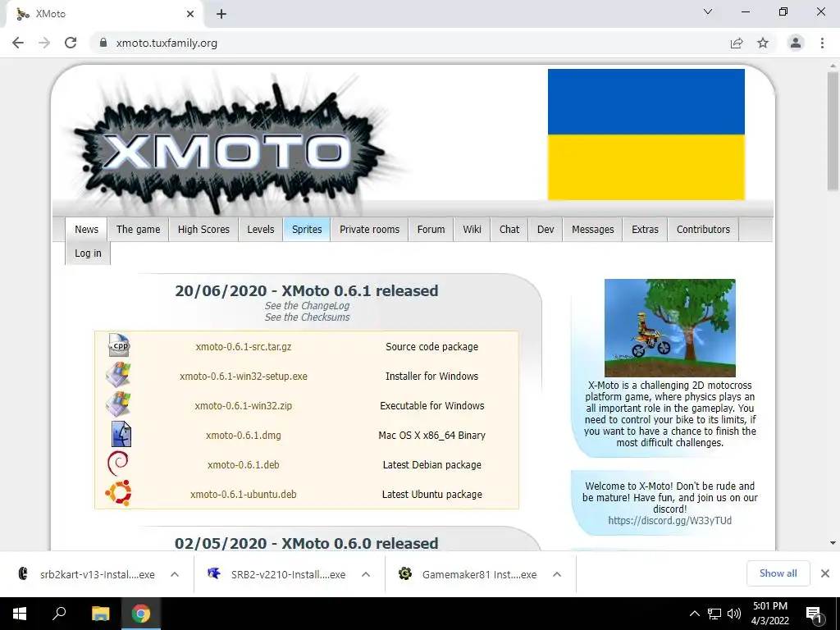840x630 pixels.
Task: Open the Forum tab
Action: pyautogui.click(x=431, y=230)
